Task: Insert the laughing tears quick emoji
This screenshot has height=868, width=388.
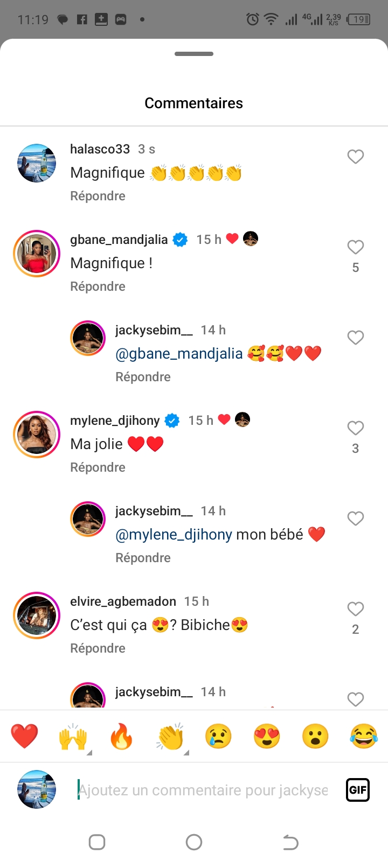Action: pos(364,736)
